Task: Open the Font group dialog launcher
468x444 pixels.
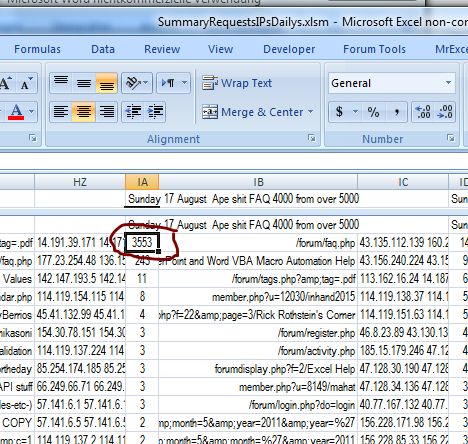Action: pos(33,138)
